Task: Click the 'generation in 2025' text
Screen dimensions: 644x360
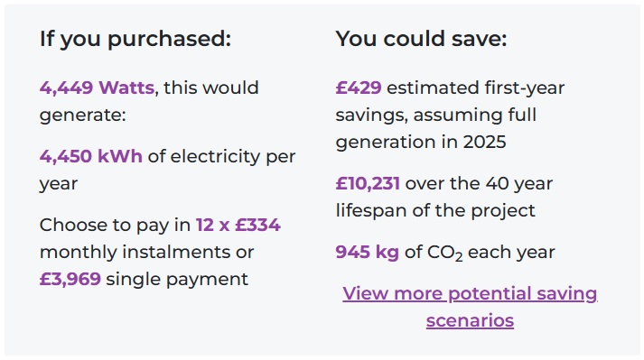Action: pos(421,143)
